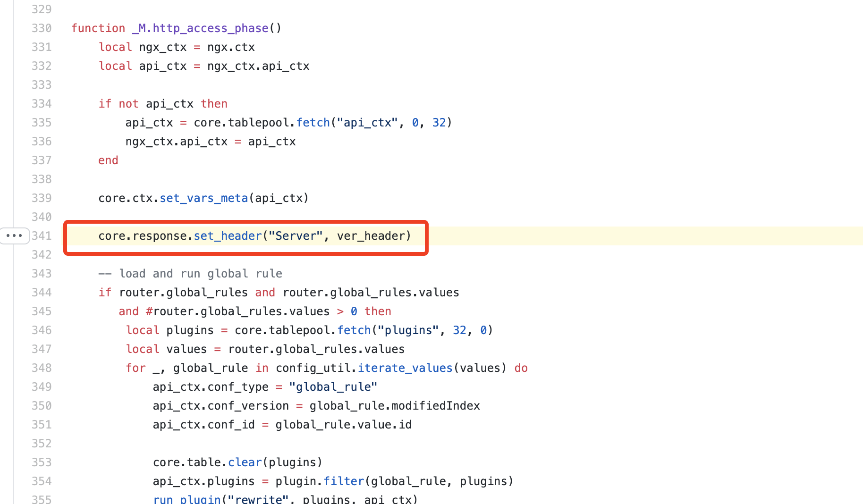
Task: Select line number 330 to anchor the function start
Action: (x=42, y=28)
